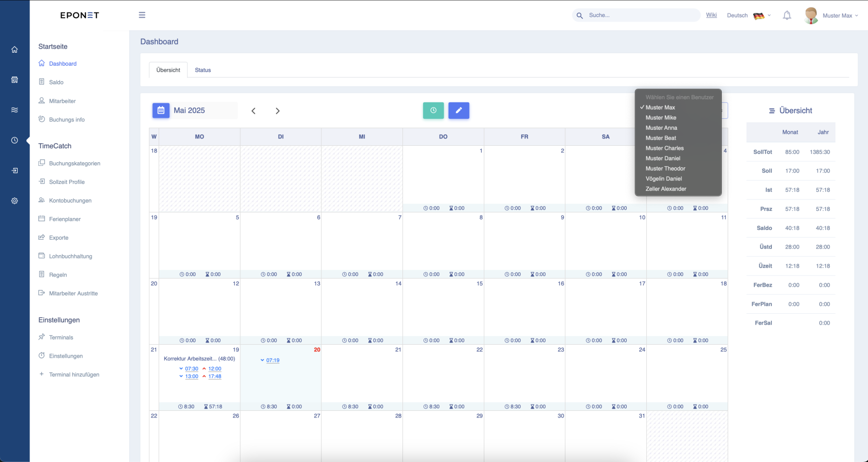Click the login arrow rail icon
Viewport: 868px width, 462px height.
tap(14, 171)
